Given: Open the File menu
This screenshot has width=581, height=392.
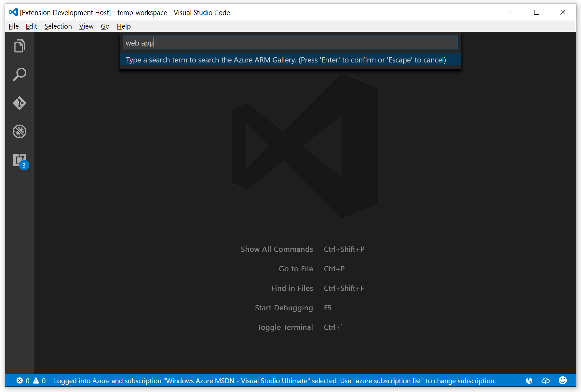Looking at the screenshot, I should pos(14,26).
